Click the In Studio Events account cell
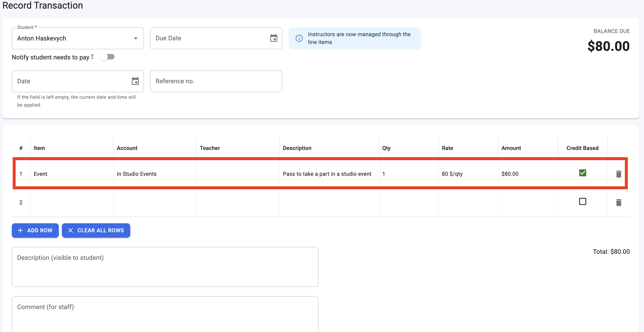 coord(155,174)
